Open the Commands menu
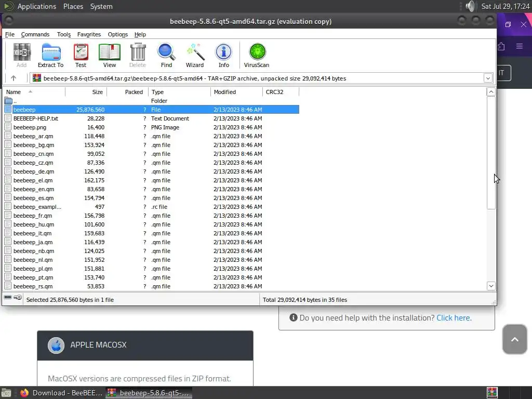The image size is (532, 399). tap(35, 34)
